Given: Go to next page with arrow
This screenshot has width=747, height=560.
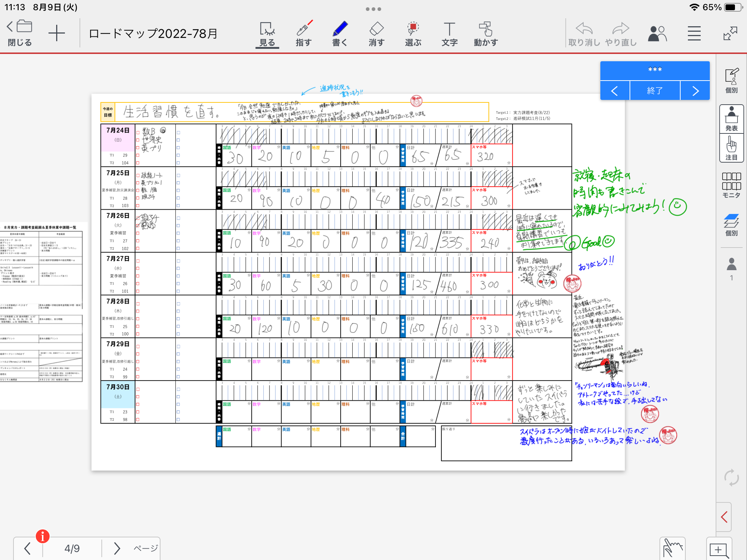Looking at the screenshot, I should (x=117, y=548).
